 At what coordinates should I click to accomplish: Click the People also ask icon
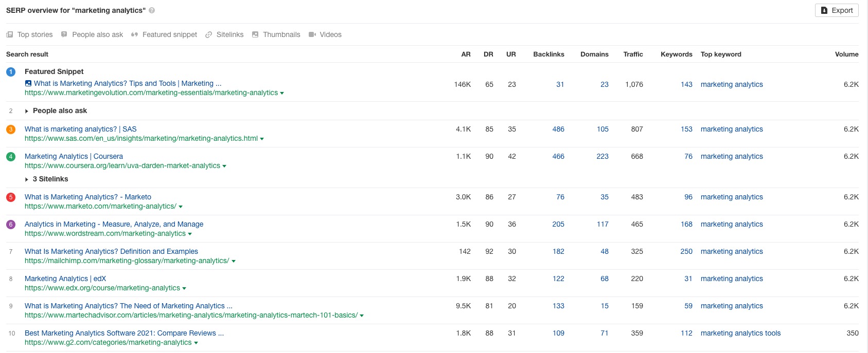pos(64,34)
